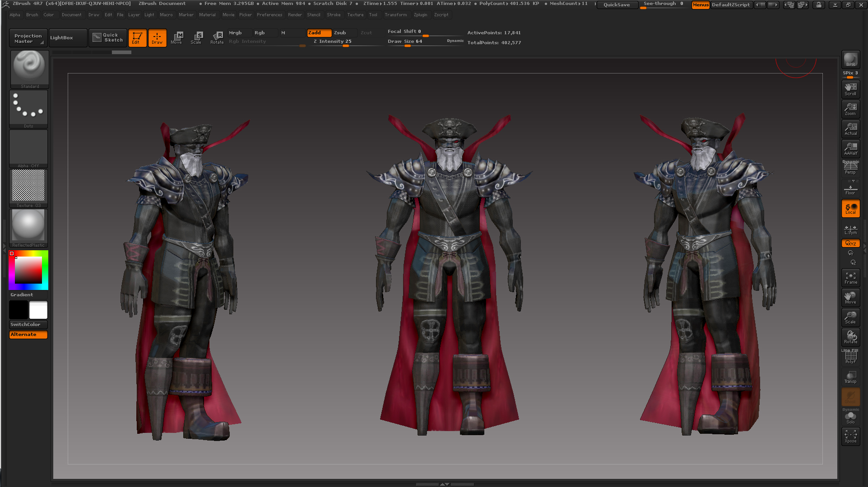Click the SwitchColor button
Viewport: 868px width, 487px height.
[x=28, y=325]
